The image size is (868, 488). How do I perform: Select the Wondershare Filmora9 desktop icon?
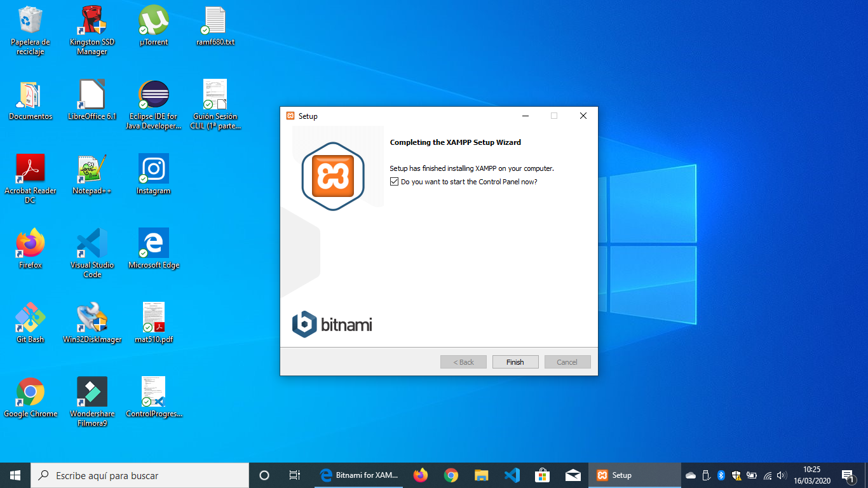coord(92,402)
